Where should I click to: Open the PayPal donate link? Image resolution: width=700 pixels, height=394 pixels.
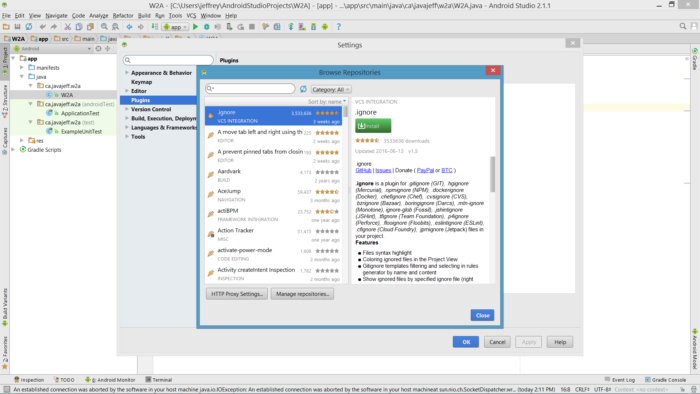(425, 170)
